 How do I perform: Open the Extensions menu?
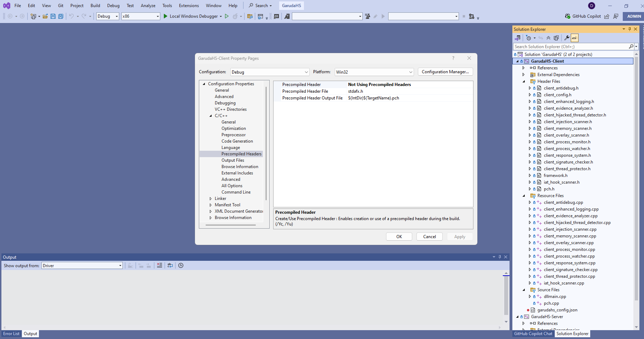189,6
